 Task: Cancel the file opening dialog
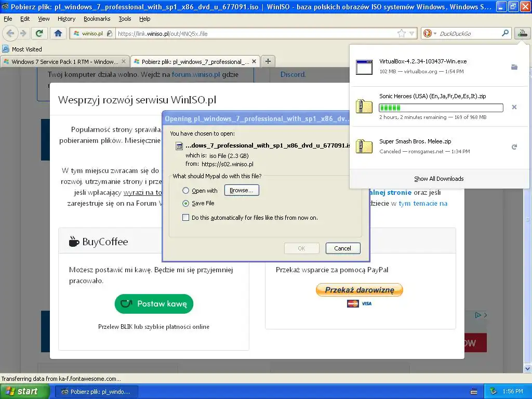(x=343, y=248)
